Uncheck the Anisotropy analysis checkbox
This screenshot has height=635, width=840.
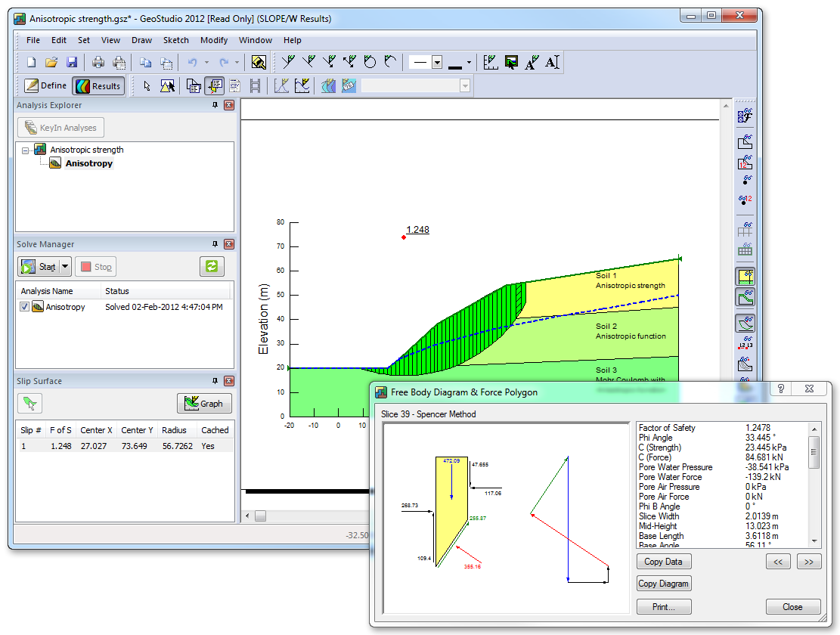click(x=25, y=307)
